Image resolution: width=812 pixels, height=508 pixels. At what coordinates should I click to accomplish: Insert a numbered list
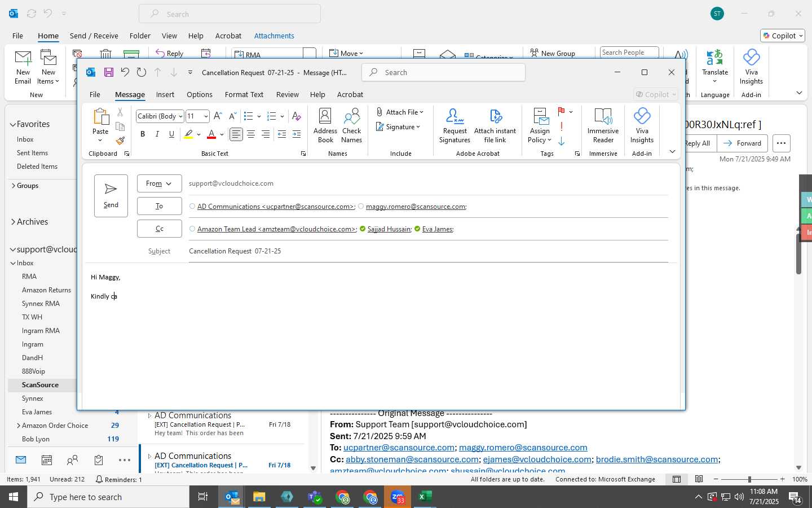(x=271, y=116)
